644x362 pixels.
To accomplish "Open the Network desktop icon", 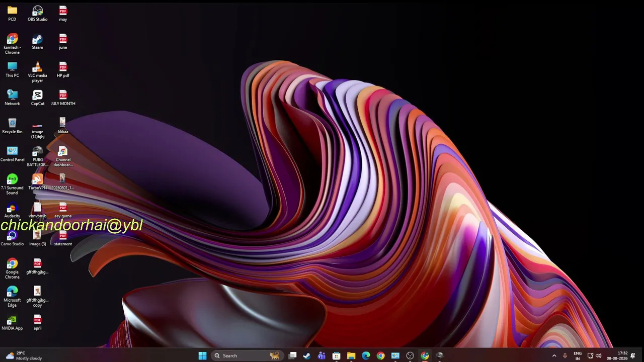I will pyautogui.click(x=12, y=98).
